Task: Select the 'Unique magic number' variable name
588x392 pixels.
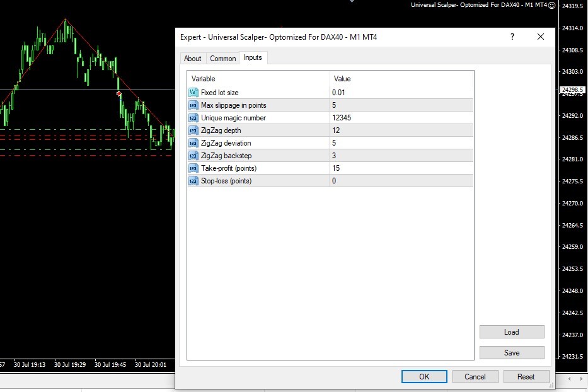Action: 233,118
